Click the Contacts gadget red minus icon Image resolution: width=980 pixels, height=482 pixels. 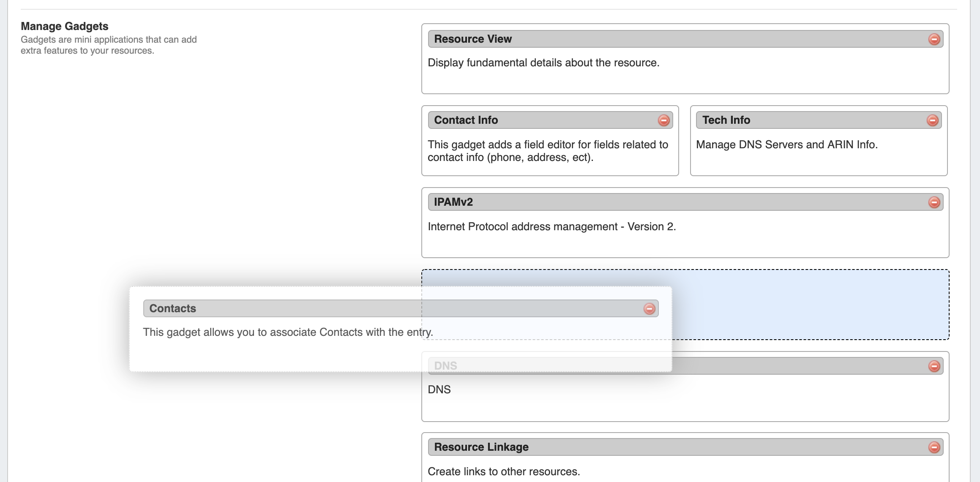point(649,309)
